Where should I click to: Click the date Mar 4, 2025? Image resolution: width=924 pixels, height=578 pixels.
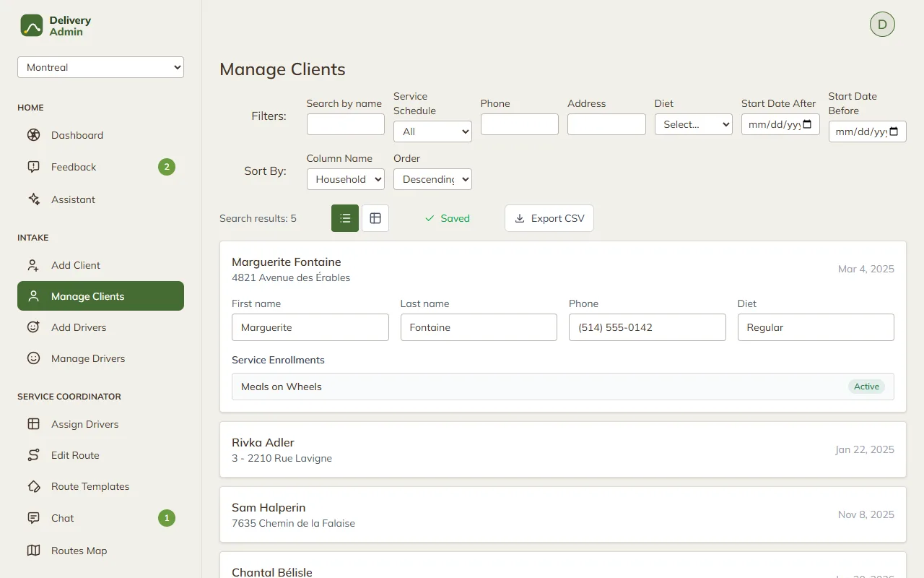click(x=866, y=269)
